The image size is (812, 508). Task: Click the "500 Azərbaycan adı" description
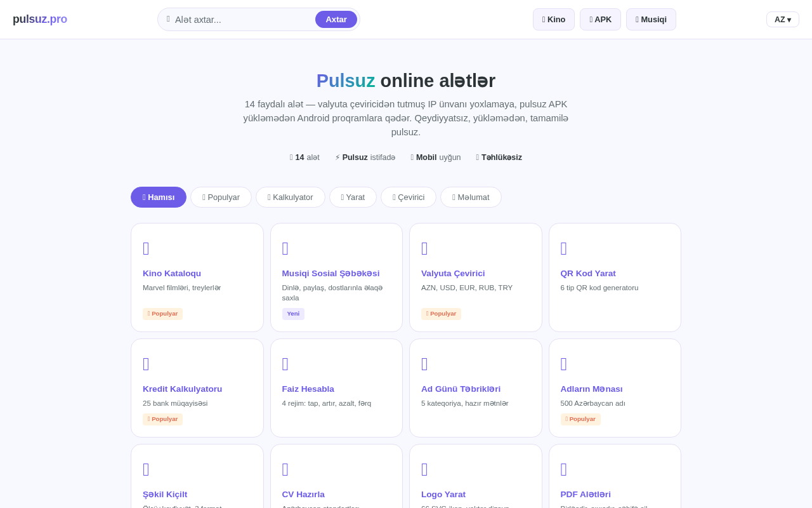pyautogui.click(x=593, y=403)
